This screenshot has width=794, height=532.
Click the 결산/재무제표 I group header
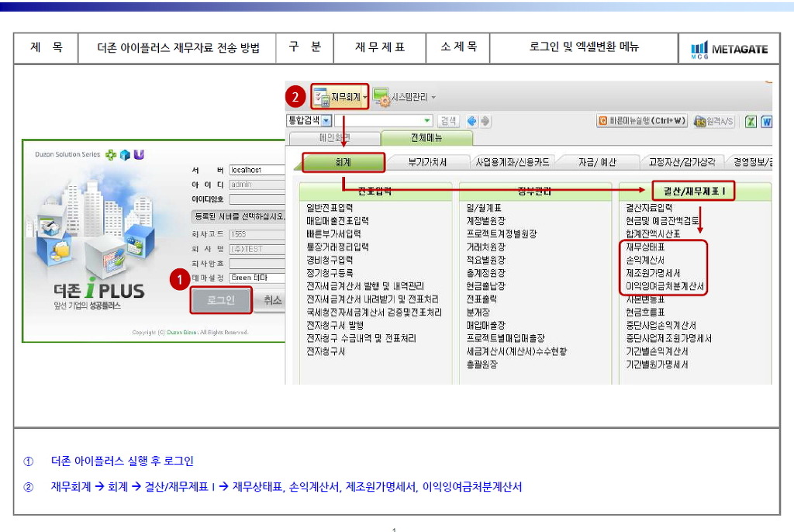(x=694, y=191)
